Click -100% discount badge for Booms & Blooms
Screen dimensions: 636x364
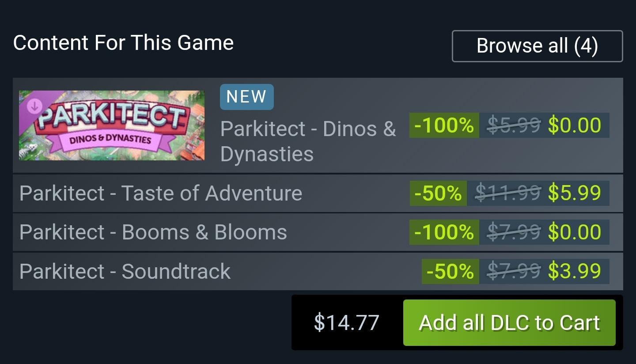(444, 232)
